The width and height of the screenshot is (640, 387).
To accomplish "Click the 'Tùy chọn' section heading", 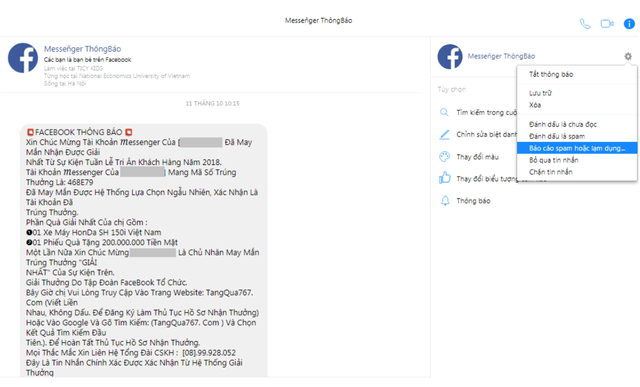I will pos(452,89).
